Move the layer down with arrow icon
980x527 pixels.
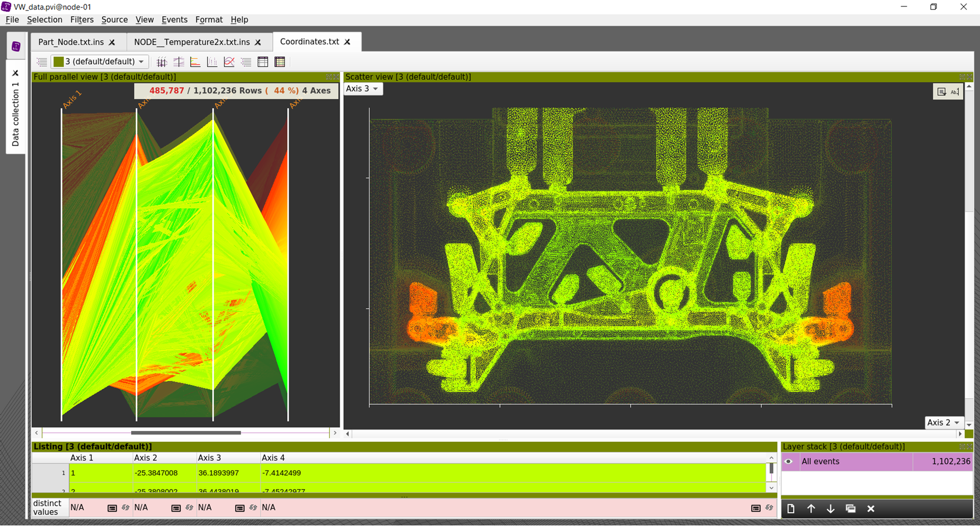(x=830, y=509)
